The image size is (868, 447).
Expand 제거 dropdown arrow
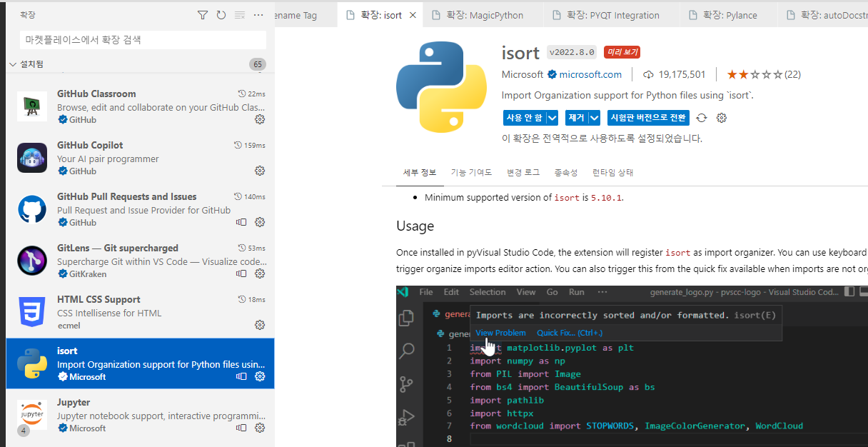pos(595,118)
